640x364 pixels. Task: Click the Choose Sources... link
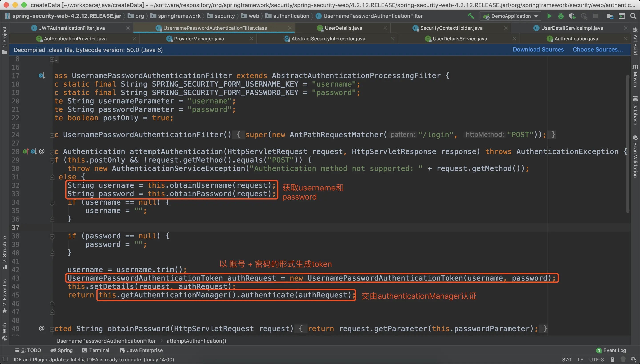598,49
